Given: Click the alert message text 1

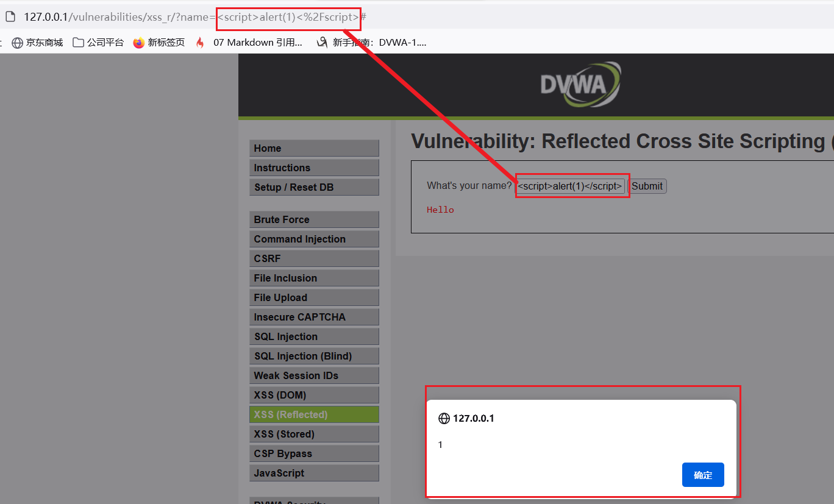Looking at the screenshot, I should tap(441, 445).
